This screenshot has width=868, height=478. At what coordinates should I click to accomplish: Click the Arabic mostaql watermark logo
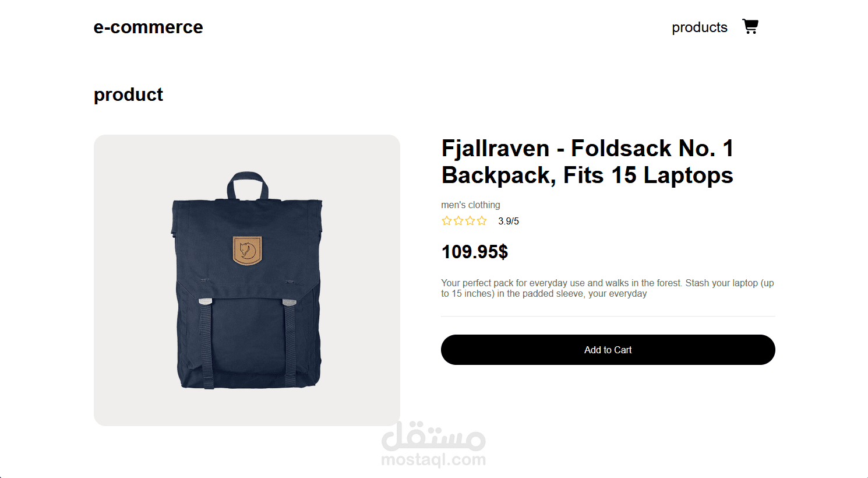[x=433, y=436]
